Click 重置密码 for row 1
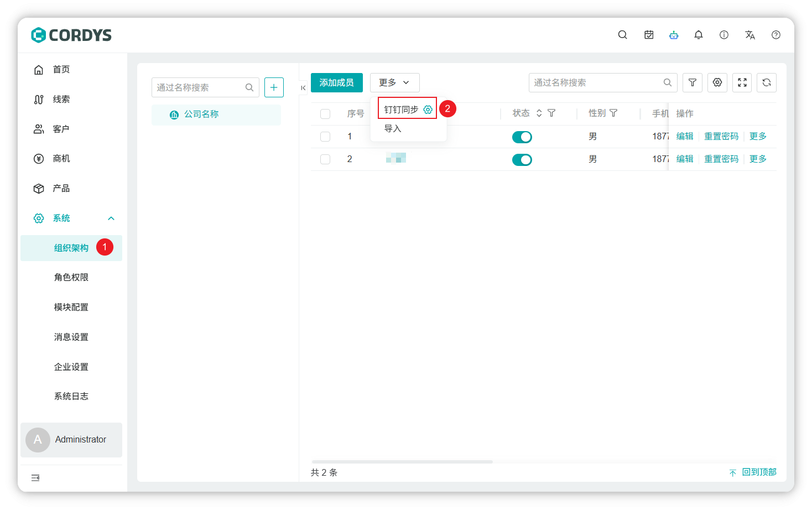This screenshot has height=510, width=812. coord(721,136)
